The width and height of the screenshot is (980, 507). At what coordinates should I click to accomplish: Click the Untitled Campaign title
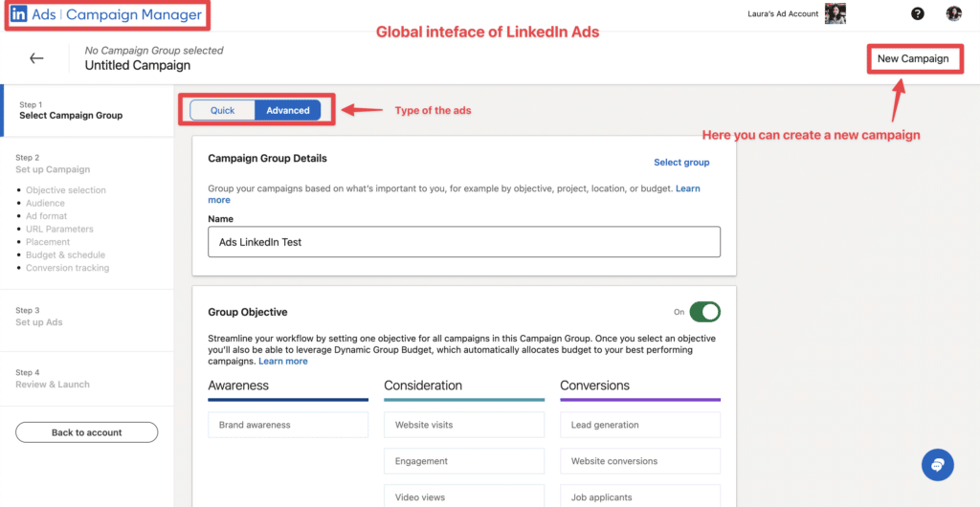tap(138, 65)
